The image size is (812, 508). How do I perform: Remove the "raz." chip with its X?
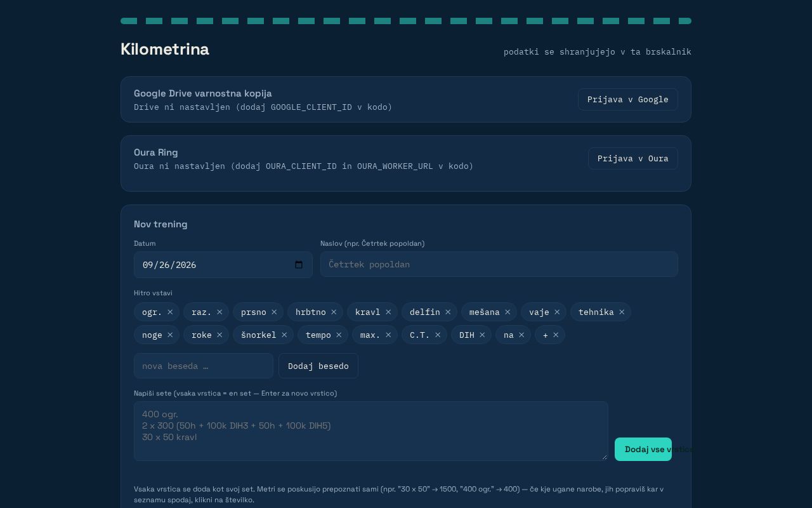click(219, 312)
